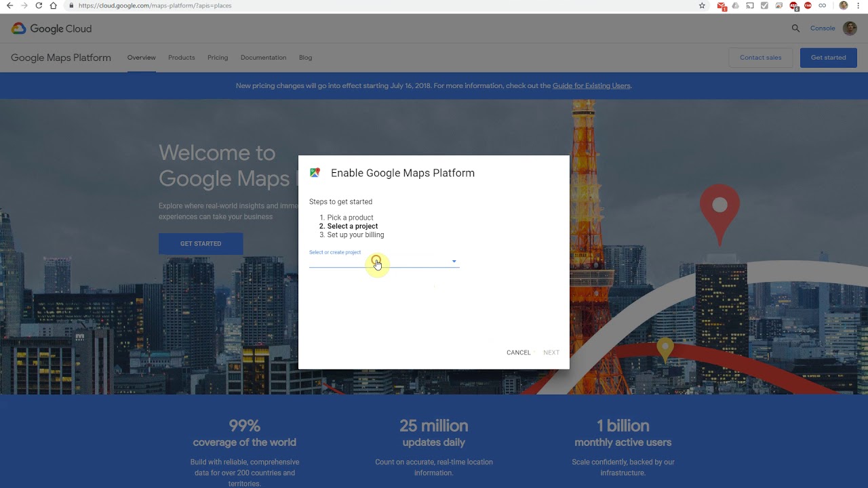Click the Google Maps icon in dialog

pyautogui.click(x=315, y=173)
